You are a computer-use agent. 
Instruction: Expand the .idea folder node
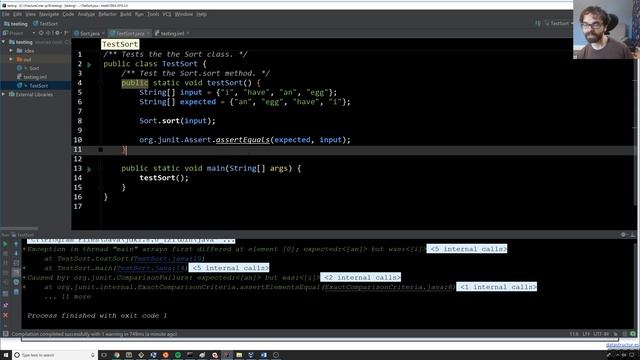click(x=11, y=51)
